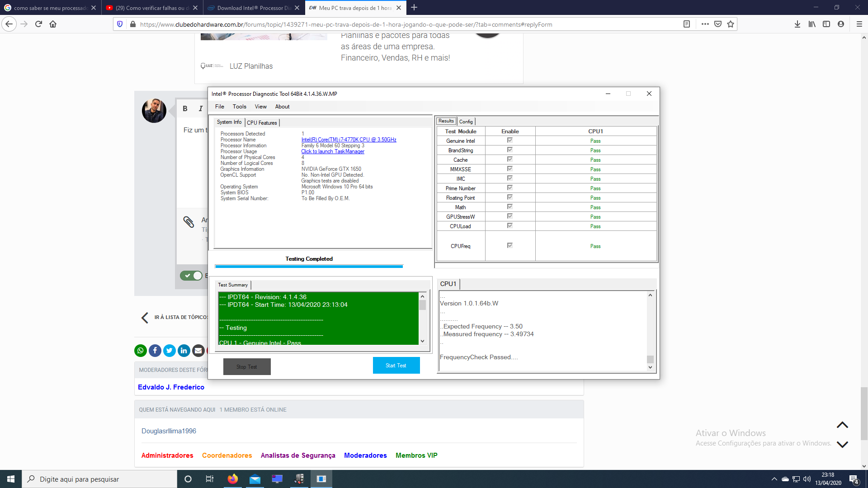Open the Mail app from the taskbar
The image size is (868, 488).
pyautogui.click(x=255, y=479)
